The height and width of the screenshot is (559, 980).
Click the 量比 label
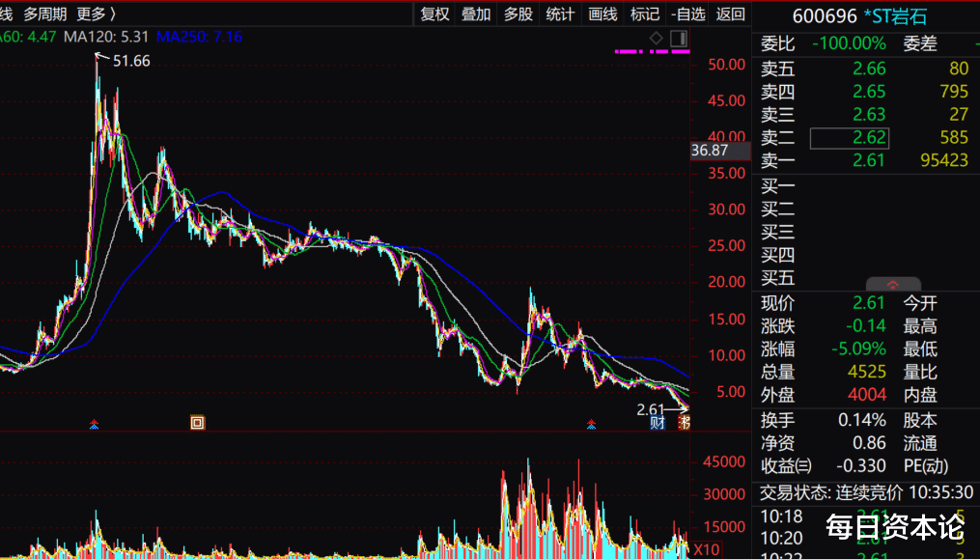tap(920, 372)
